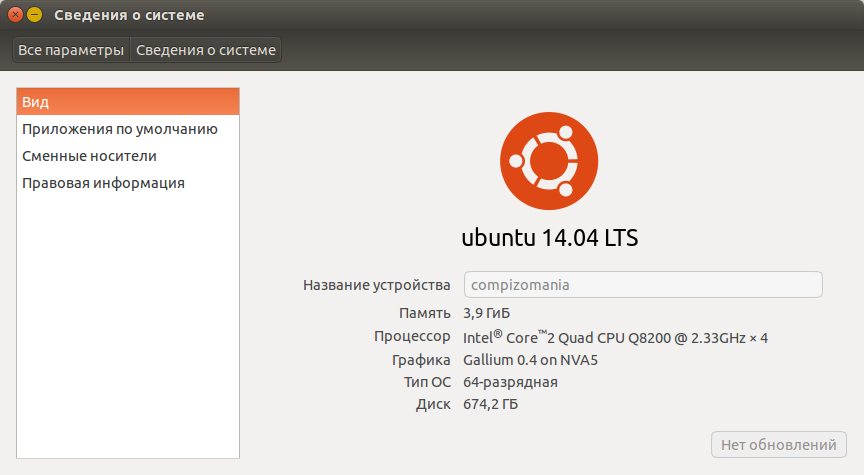Click the memory value 3,9 ГиБ
The height and width of the screenshot is (475, 864).
487,313
